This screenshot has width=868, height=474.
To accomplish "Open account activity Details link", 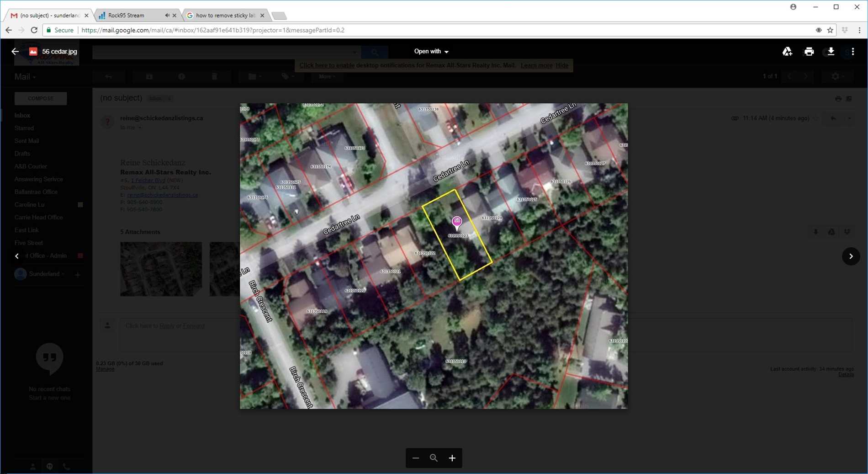I will pyautogui.click(x=846, y=374).
